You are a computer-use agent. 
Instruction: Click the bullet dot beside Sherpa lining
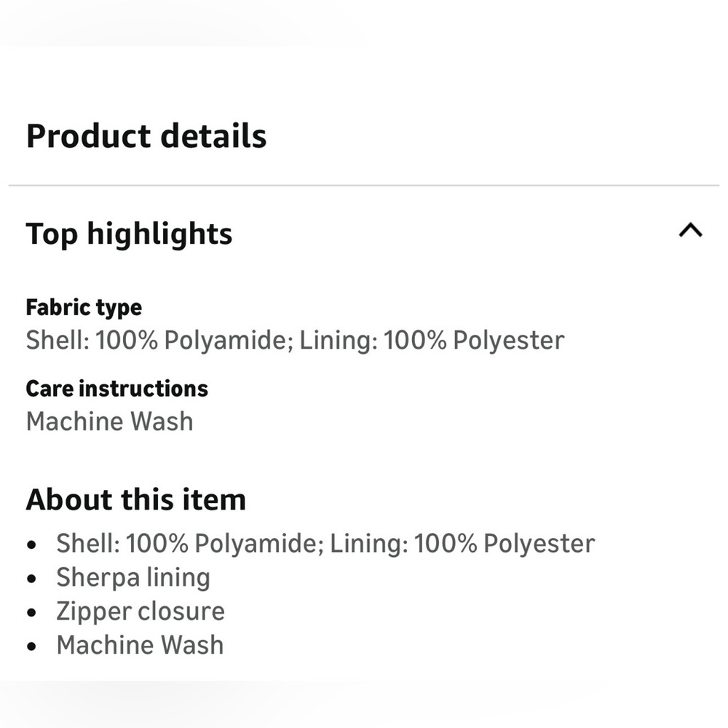click(31, 579)
